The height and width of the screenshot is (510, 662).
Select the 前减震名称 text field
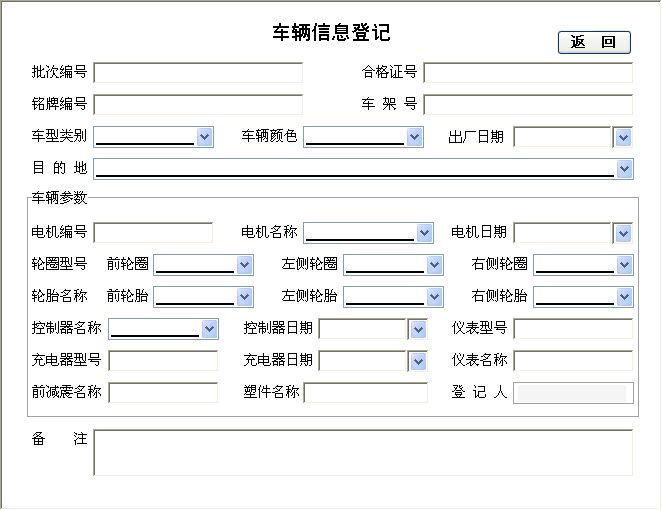[x=163, y=393]
